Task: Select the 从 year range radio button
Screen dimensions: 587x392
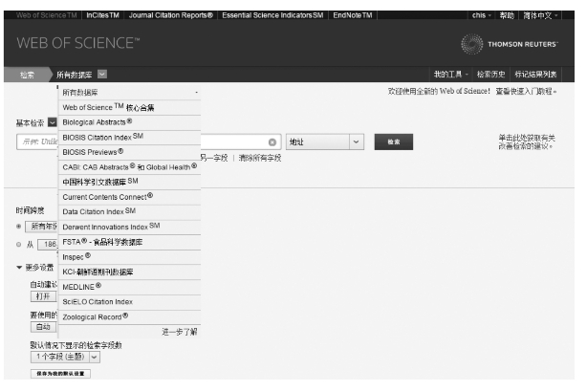Action: coord(19,245)
